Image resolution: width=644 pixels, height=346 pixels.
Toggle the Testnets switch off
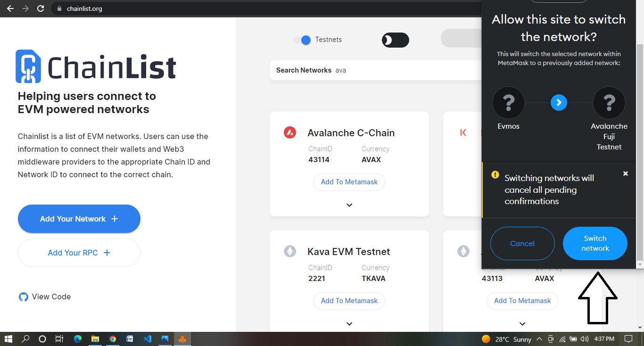pos(302,40)
